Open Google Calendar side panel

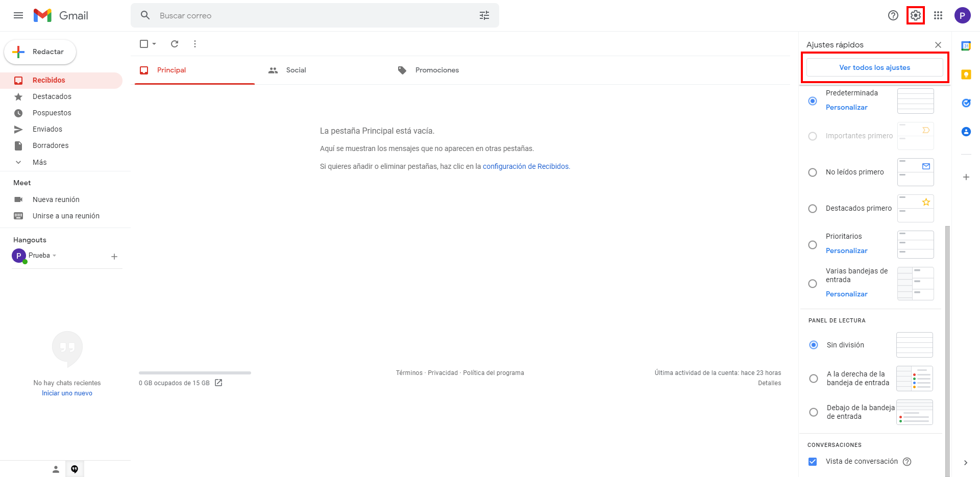966,46
